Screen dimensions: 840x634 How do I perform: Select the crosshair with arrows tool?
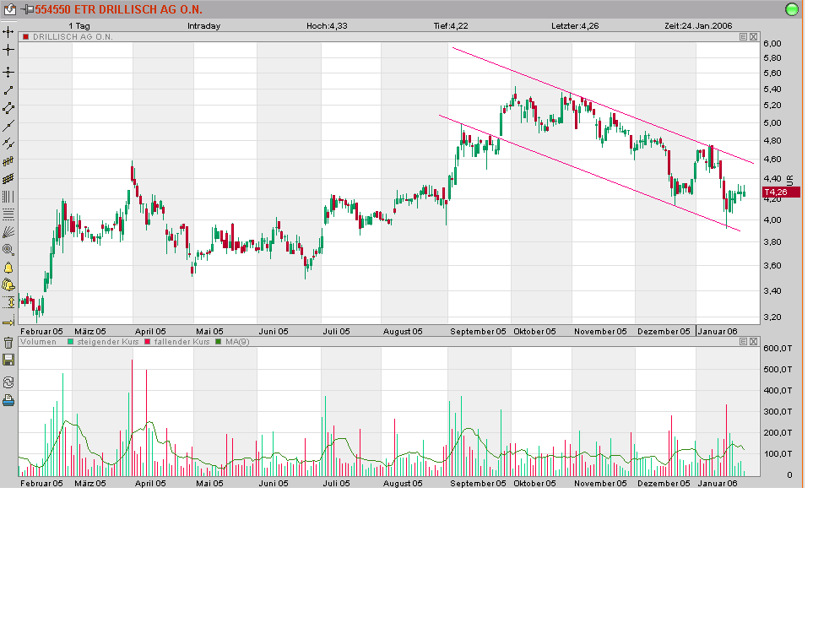pyautogui.click(x=8, y=32)
